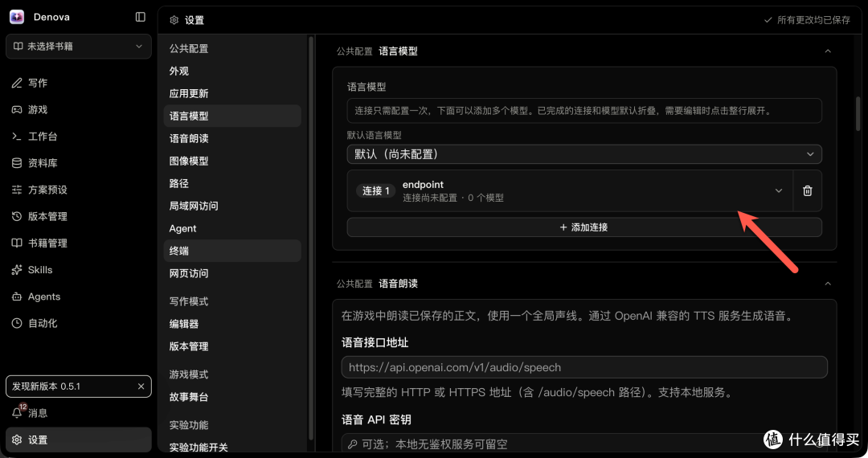This screenshot has height=458, width=868.
Task: Select 局域网访问 settings section
Action: 232,206
